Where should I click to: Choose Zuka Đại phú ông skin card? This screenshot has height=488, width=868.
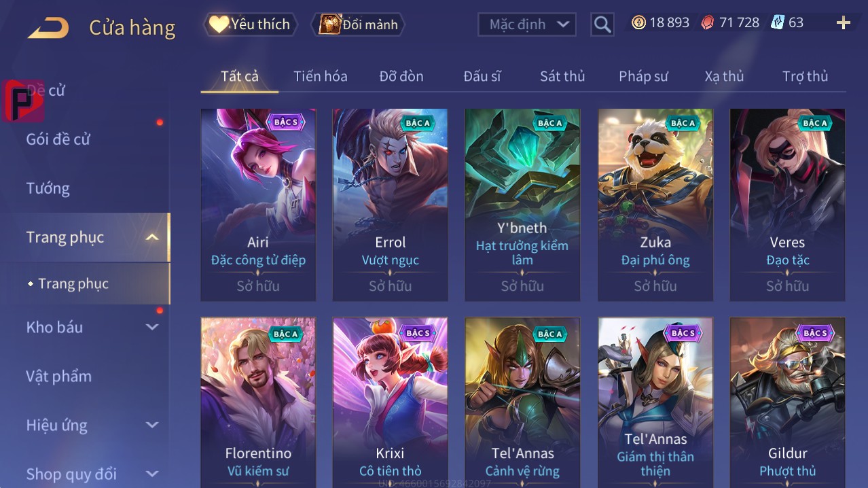655,205
